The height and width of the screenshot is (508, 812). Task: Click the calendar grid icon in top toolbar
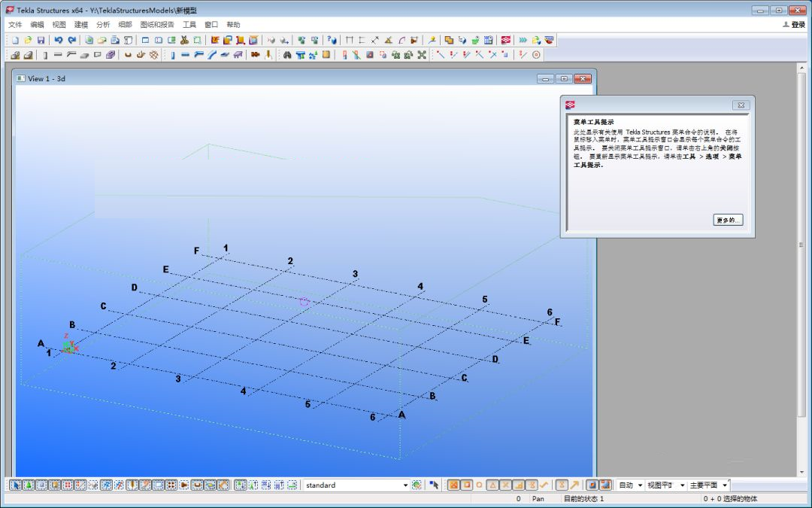click(489, 40)
